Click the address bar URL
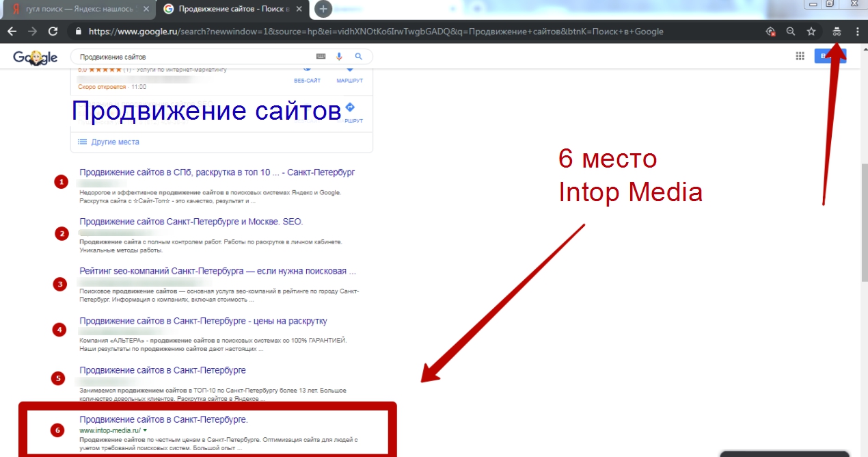The width and height of the screenshot is (868, 457). 375,31
